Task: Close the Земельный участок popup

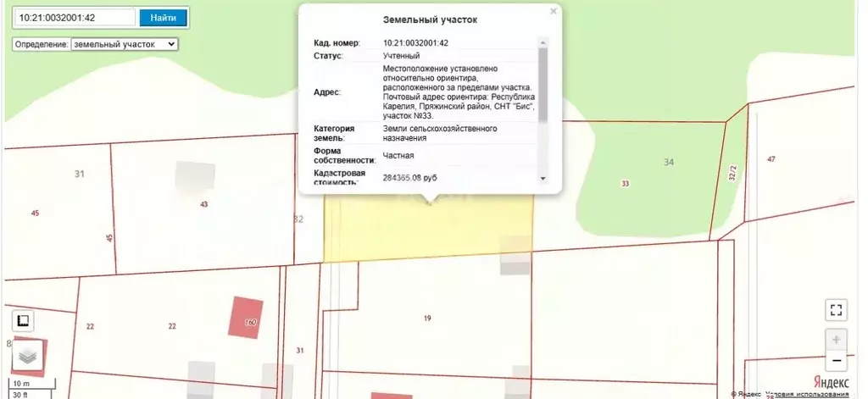Action: pos(553,10)
